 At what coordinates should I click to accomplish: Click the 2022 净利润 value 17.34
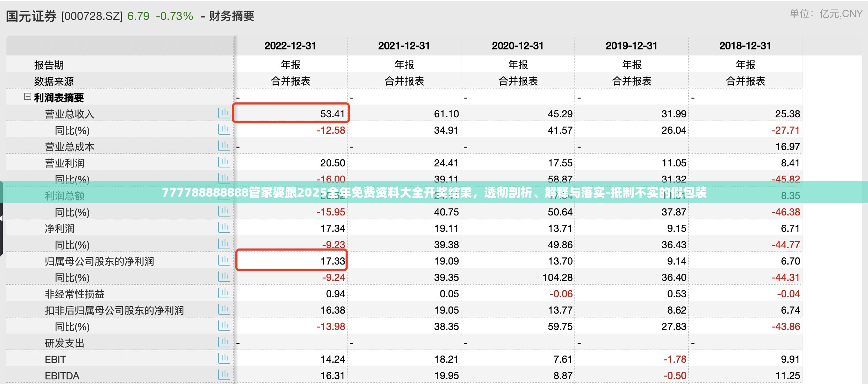point(333,228)
